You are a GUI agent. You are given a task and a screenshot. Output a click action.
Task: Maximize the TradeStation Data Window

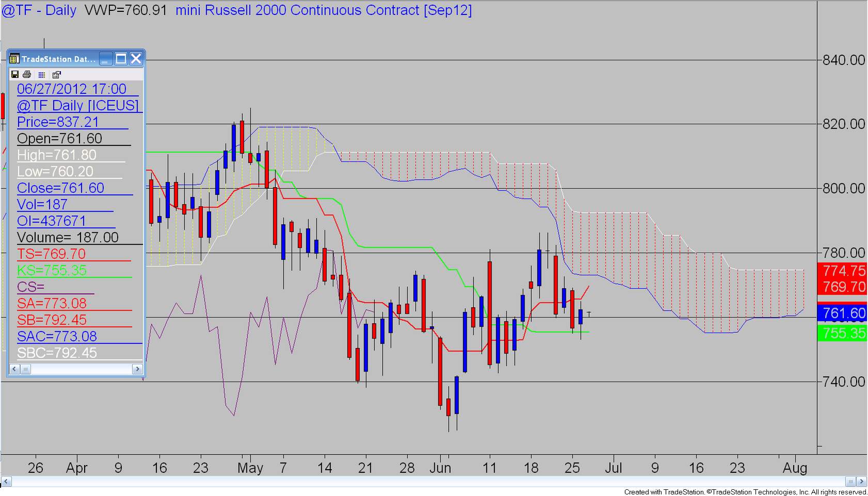pos(121,59)
